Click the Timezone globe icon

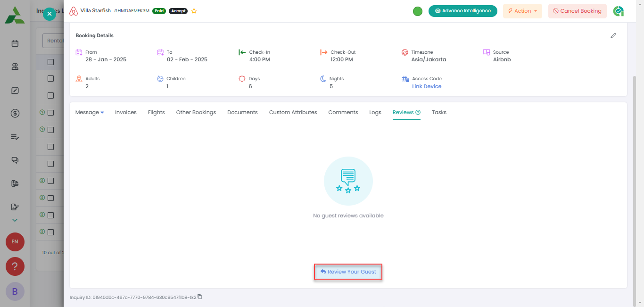click(405, 52)
